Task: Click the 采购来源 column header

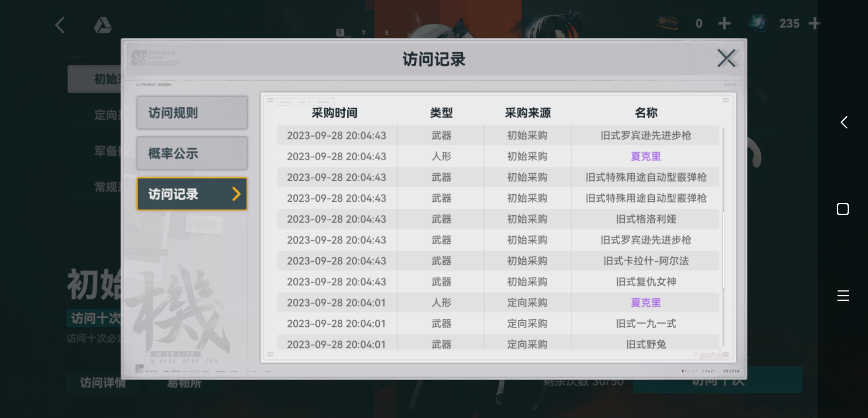Action: click(x=528, y=113)
